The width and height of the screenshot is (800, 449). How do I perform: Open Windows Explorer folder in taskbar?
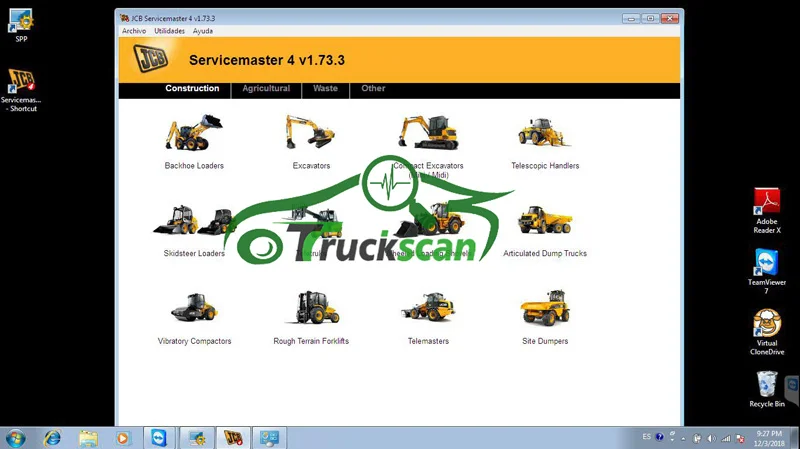(x=88, y=438)
